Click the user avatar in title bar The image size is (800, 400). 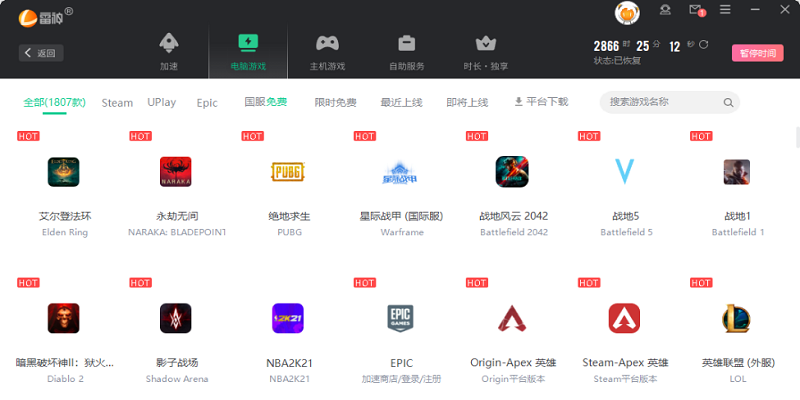pyautogui.click(x=627, y=13)
